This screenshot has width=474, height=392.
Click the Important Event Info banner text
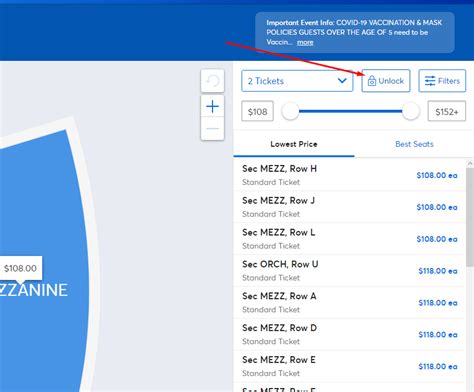tap(354, 32)
